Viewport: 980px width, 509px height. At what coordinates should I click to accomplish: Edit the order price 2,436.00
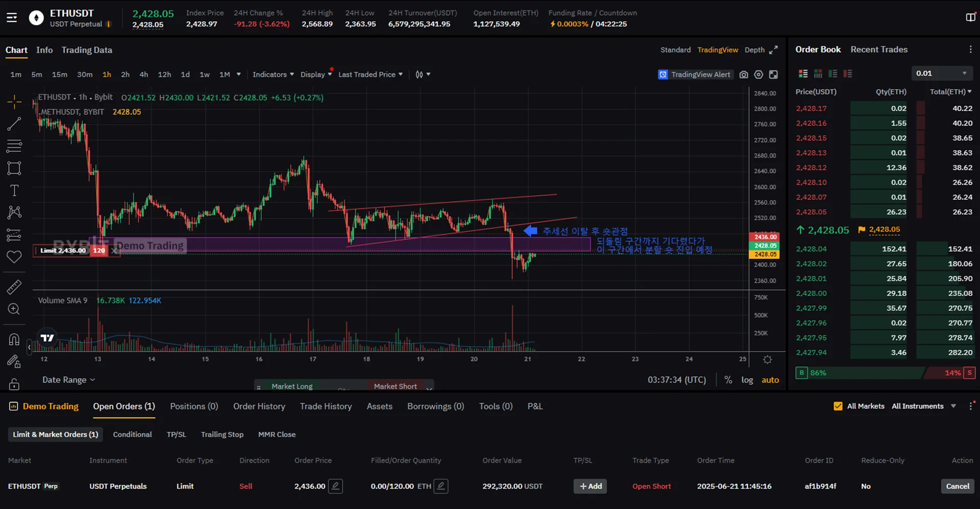(x=335, y=486)
